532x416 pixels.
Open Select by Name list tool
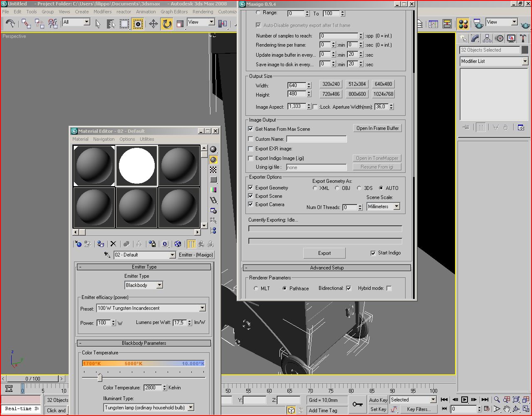coord(111,24)
